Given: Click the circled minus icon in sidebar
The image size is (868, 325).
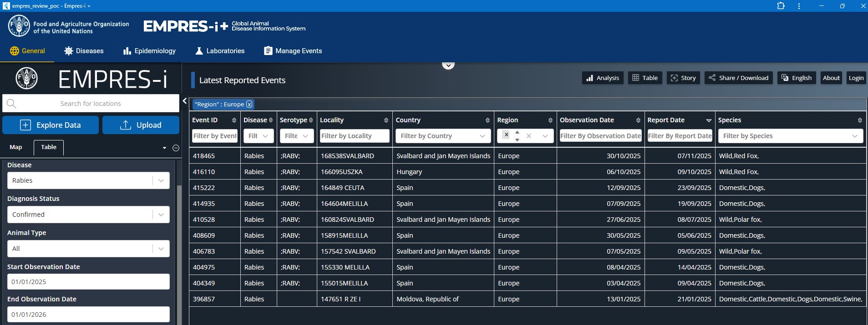Looking at the screenshot, I should (x=176, y=148).
